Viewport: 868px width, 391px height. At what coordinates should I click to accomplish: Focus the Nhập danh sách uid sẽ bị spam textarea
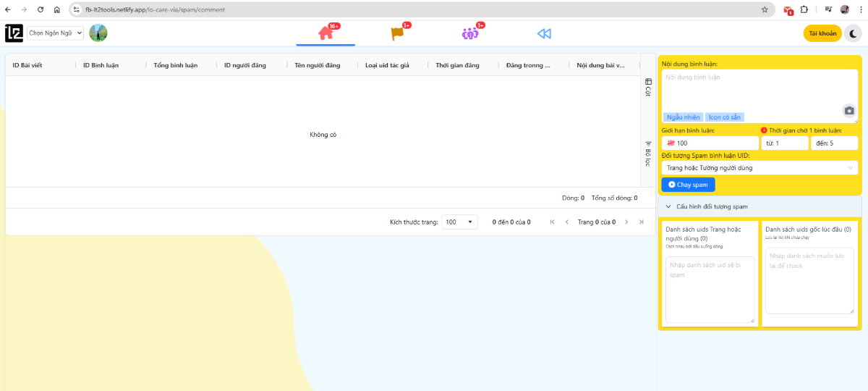point(710,290)
